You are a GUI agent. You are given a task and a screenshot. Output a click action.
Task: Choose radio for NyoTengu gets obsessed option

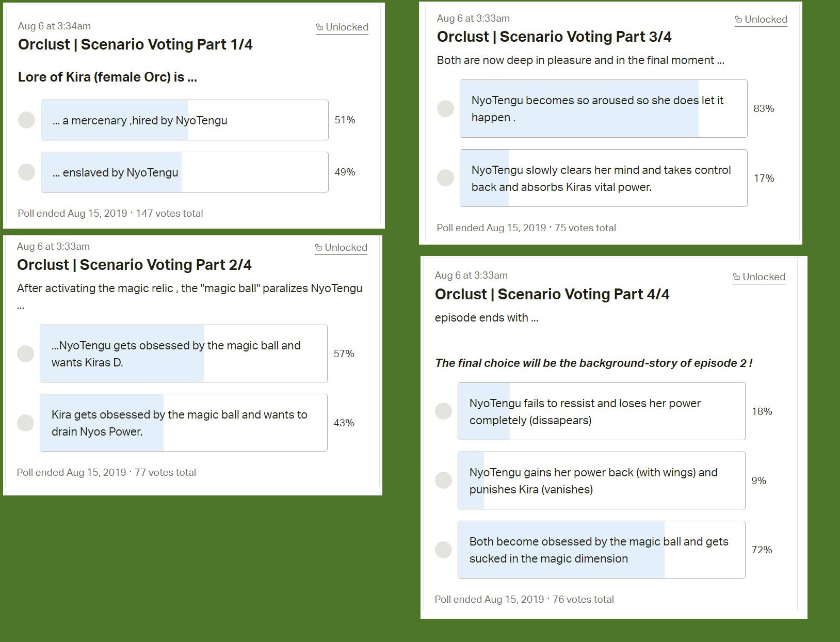pos(25,354)
